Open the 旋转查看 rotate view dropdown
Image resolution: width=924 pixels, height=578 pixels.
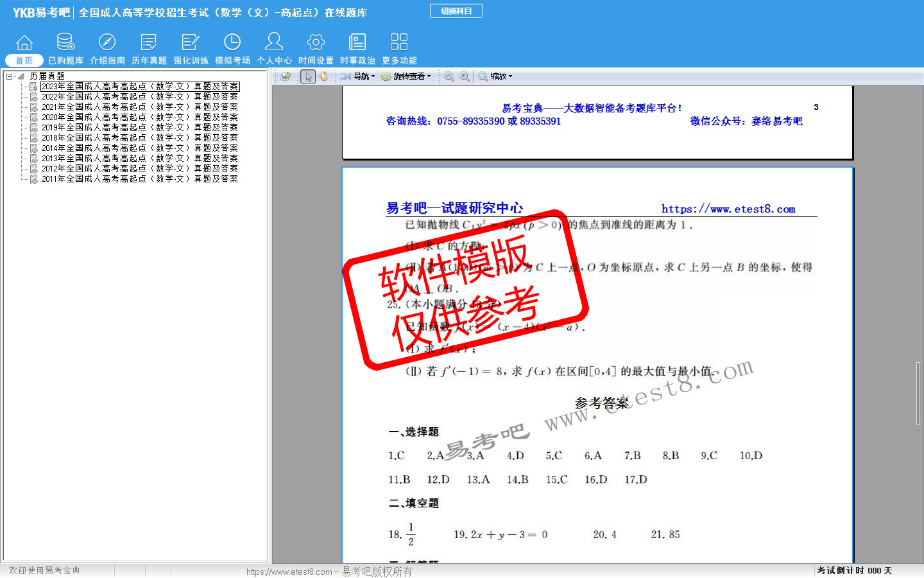pos(406,76)
